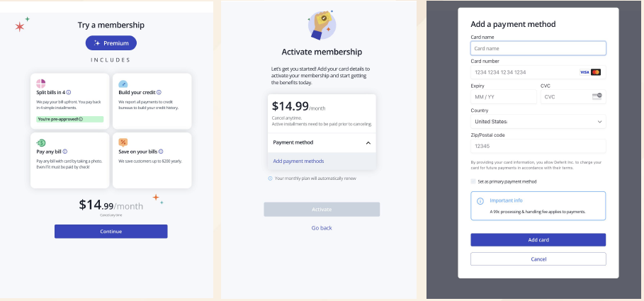
Task: Click the Zip/Postal code field
Action: tap(538, 146)
